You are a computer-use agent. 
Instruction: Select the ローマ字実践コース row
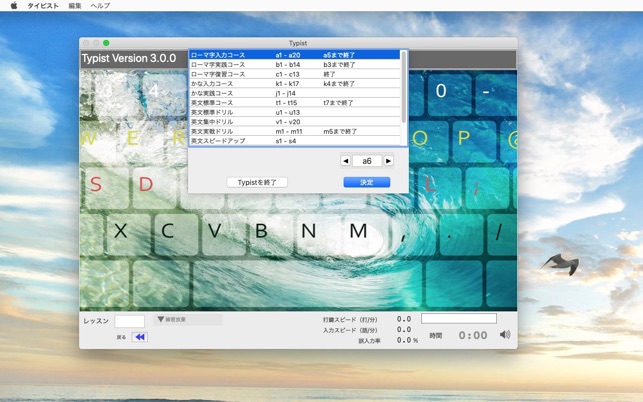295,64
